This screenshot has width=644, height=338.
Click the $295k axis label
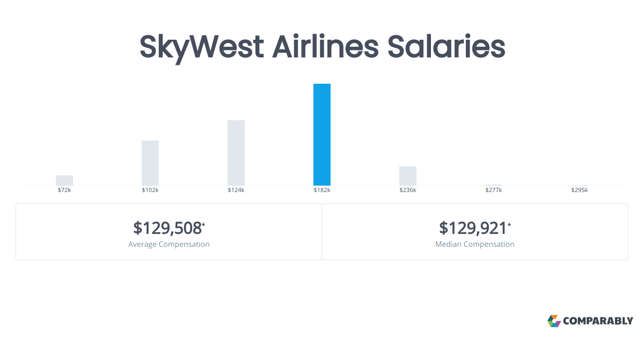click(580, 190)
